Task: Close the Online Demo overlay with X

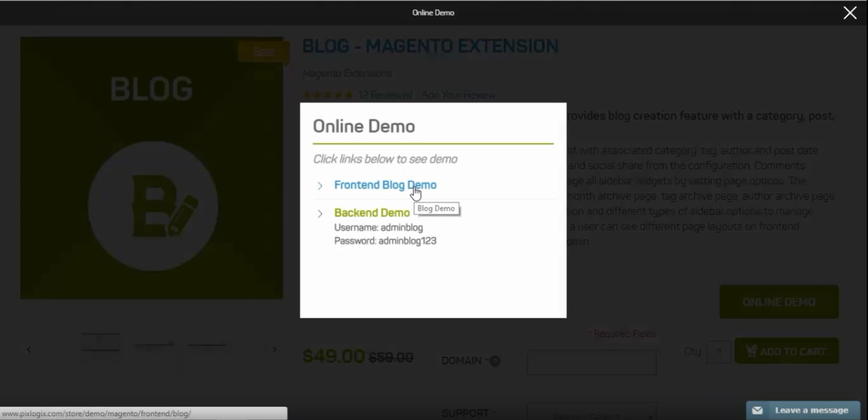Action: tap(850, 13)
